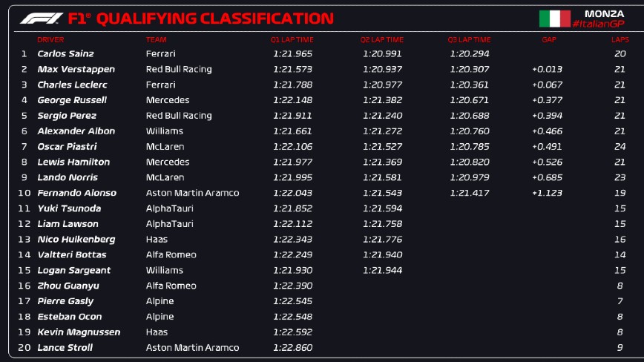Click the Q2 LAP TIME header

(x=382, y=39)
